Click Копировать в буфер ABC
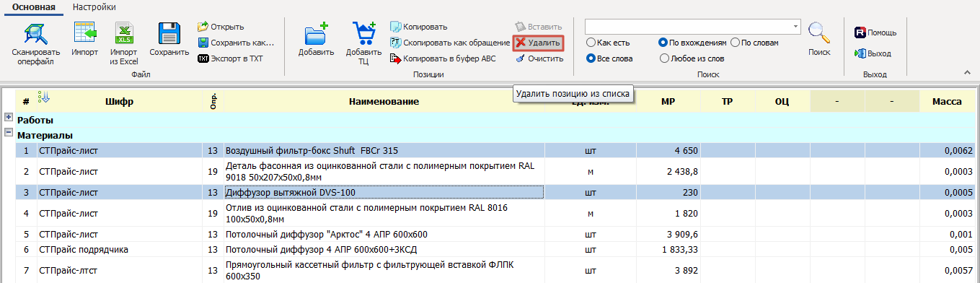 (443, 58)
